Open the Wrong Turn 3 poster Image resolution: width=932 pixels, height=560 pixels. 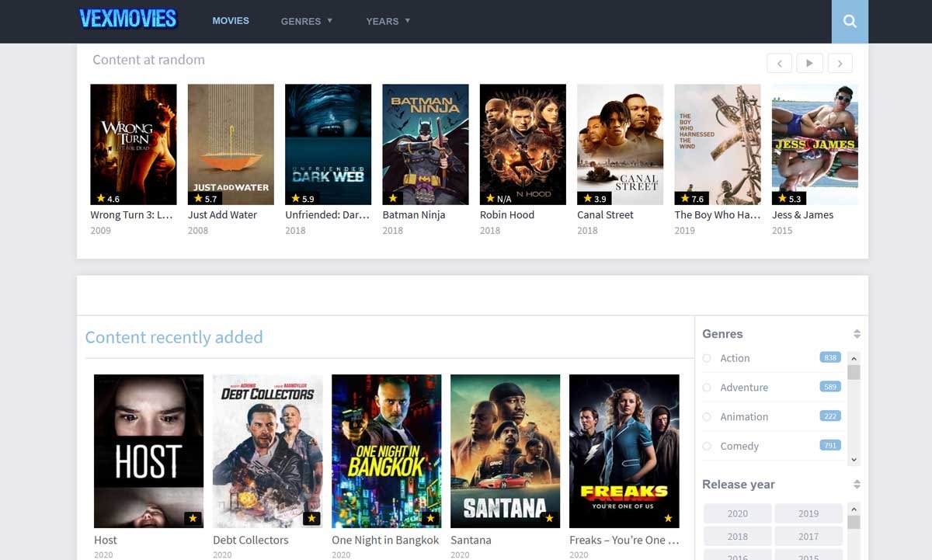coord(134,144)
